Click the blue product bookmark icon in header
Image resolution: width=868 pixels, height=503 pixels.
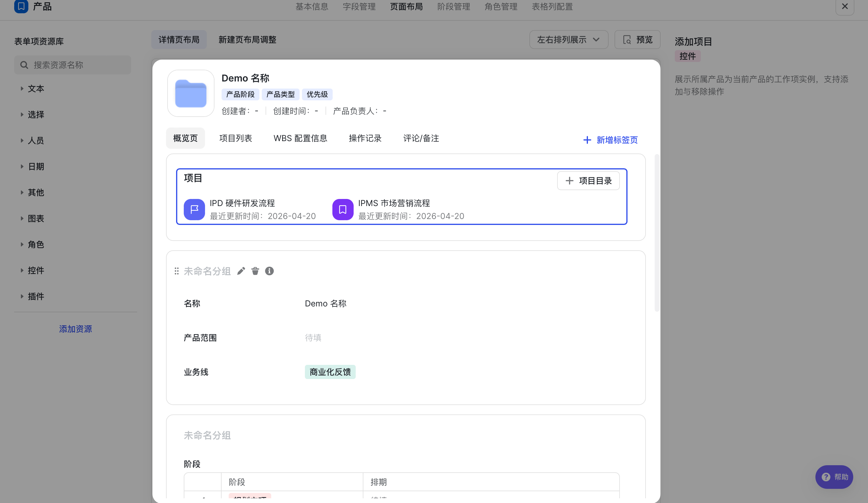(21, 6)
